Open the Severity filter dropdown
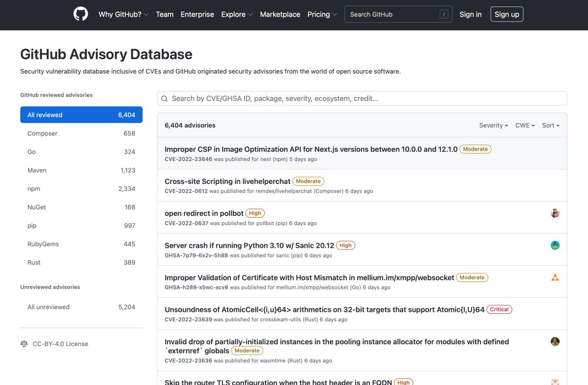This screenshot has height=385, width=588. 493,126
